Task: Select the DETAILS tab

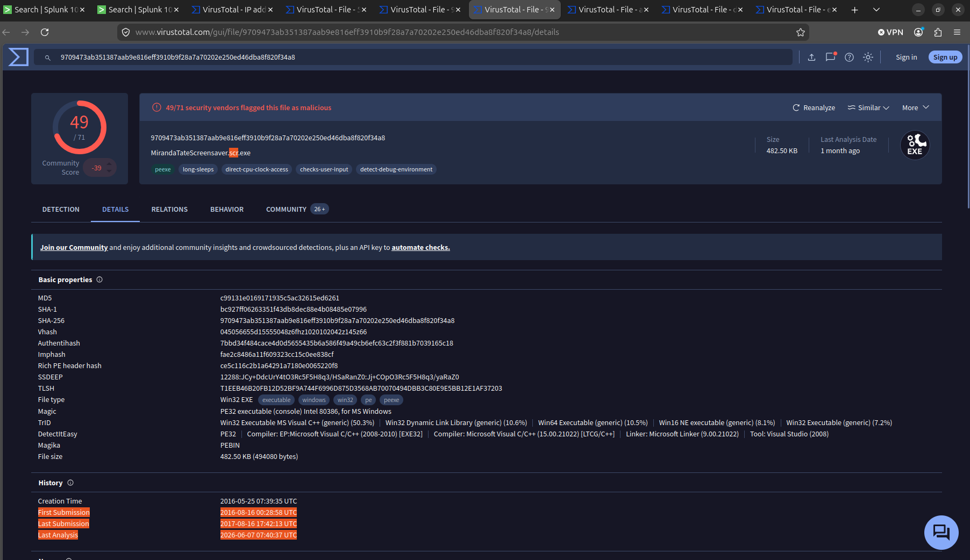Action: click(x=116, y=210)
